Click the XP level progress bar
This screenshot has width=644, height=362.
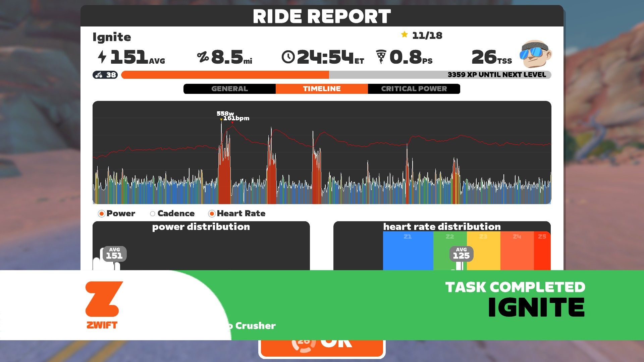click(x=336, y=75)
